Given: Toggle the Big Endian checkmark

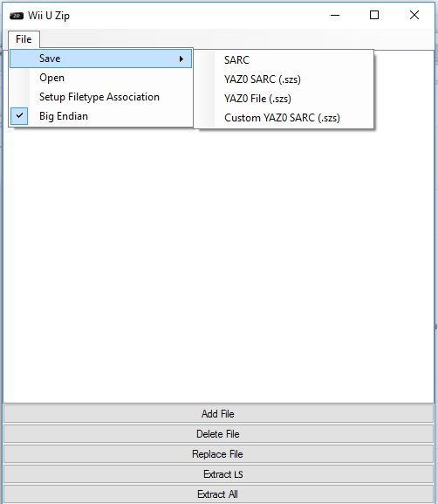Looking at the screenshot, I should tap(19, 115).
